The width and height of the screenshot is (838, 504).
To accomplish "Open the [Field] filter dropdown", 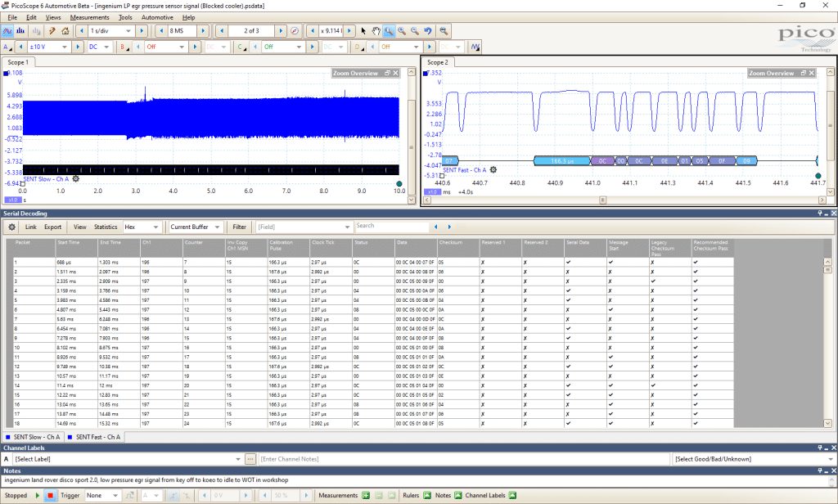I will coord(347,227).
